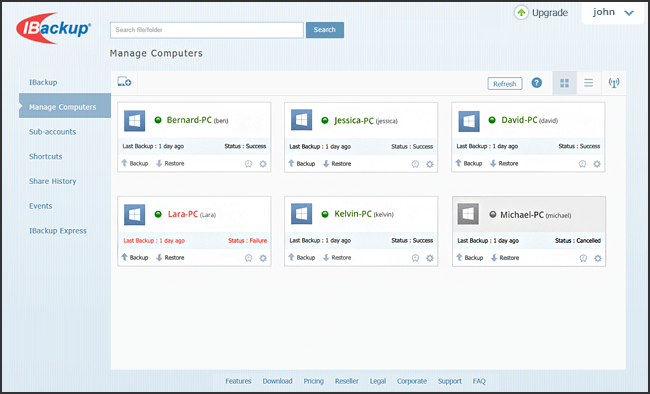Click Restore on Jessica-PC card
This screenshot has height=394, width=650.
click(337, 164)
